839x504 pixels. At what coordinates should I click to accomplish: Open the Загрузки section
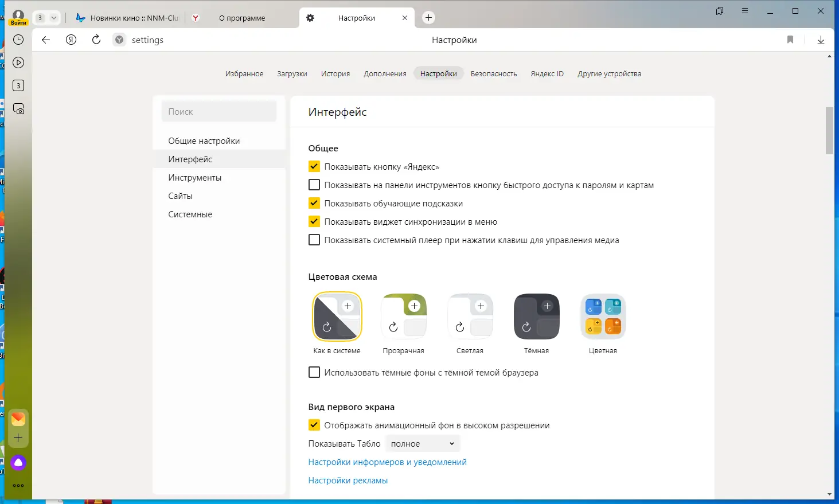(x=292, y=74)
